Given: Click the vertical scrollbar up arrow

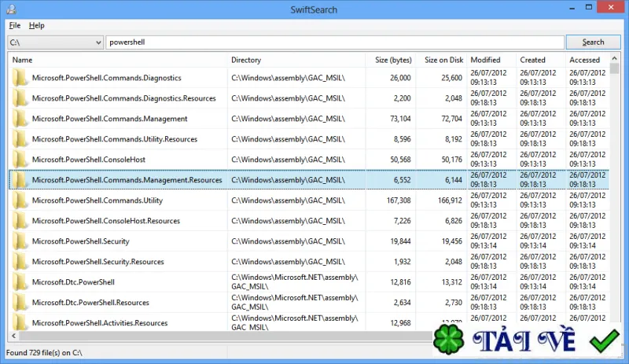Looking at the screenshot, I should tap(614, 59).
